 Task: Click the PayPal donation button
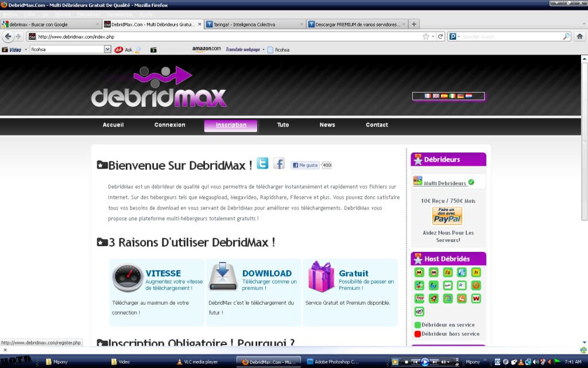pyautogui.click(x=447, y=216)
